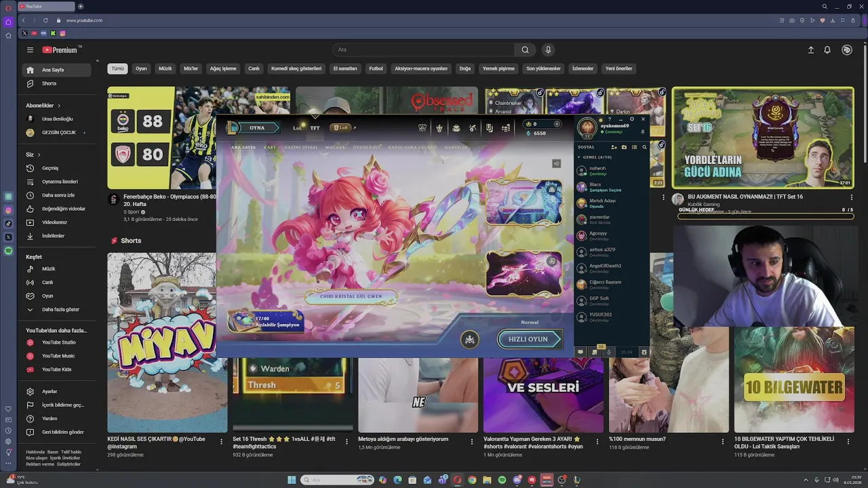Expand Daha fazla göster in sidebar
Viewport: 868px width, 488px height.
point(60,310)
